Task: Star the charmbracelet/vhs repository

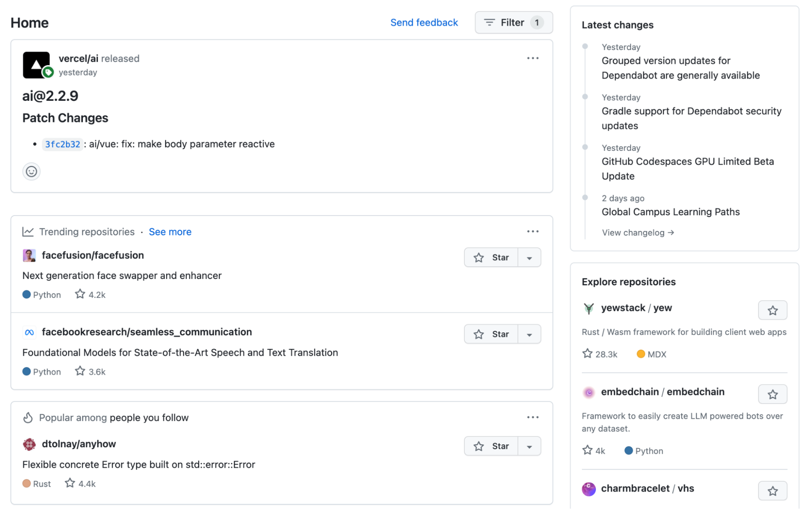Action: point(773,491)
